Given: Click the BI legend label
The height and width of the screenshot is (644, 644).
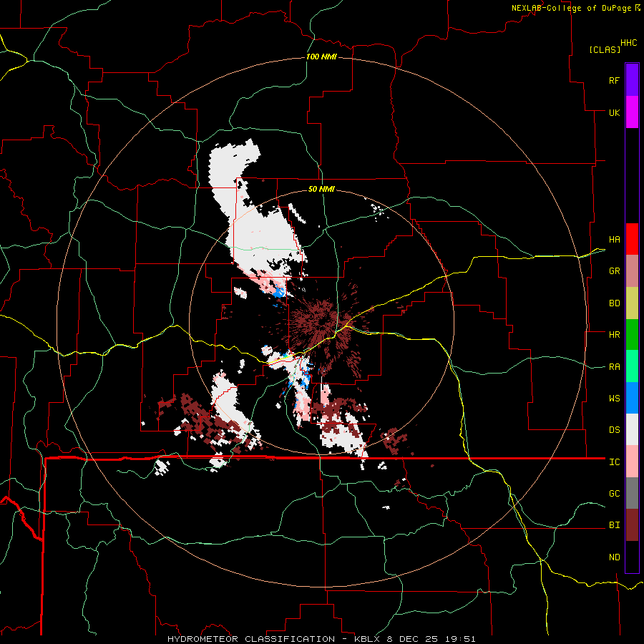Looking at the screenshot, I should pos(614,525).
